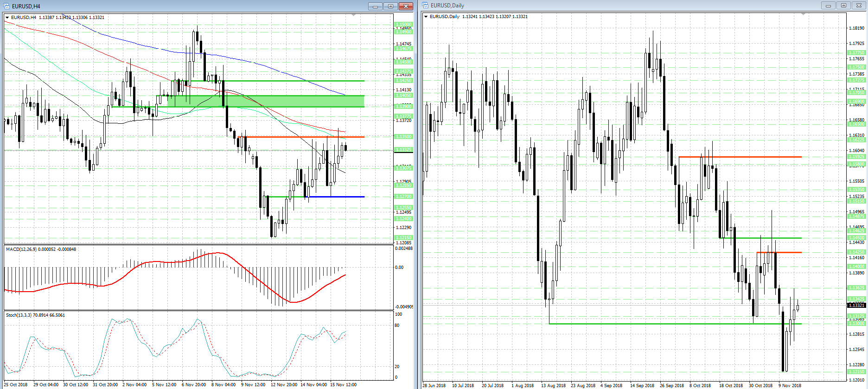Image resolution: width=868 pixels, height=389 pixels.
Task: Click the 1.14050 price label in H4 chart
Action: (403, 96)
